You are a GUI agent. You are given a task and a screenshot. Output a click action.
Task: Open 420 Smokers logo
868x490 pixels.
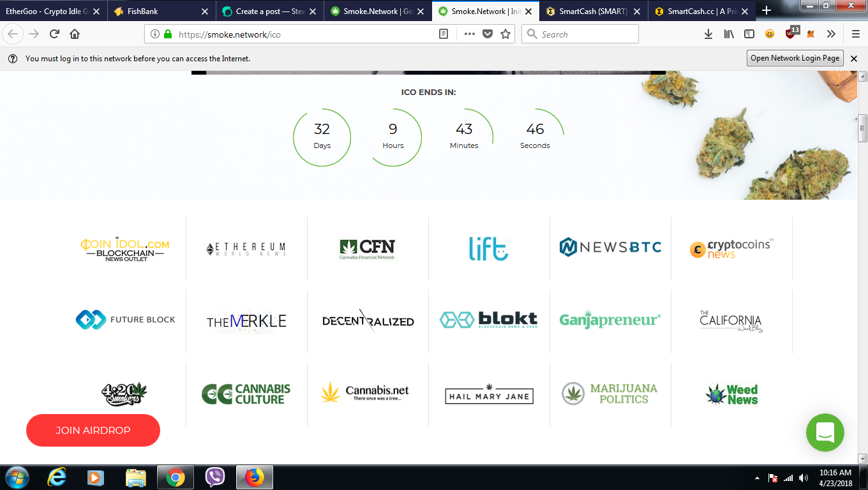click(x=125, y=394)
